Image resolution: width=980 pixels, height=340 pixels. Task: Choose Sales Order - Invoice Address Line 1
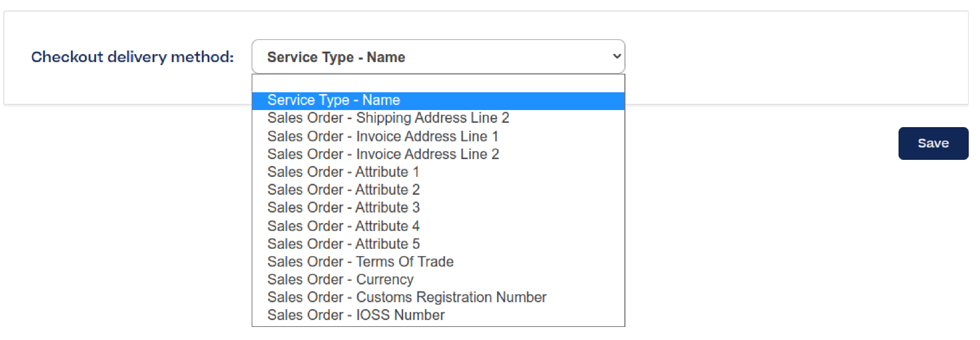coord(384,135)
